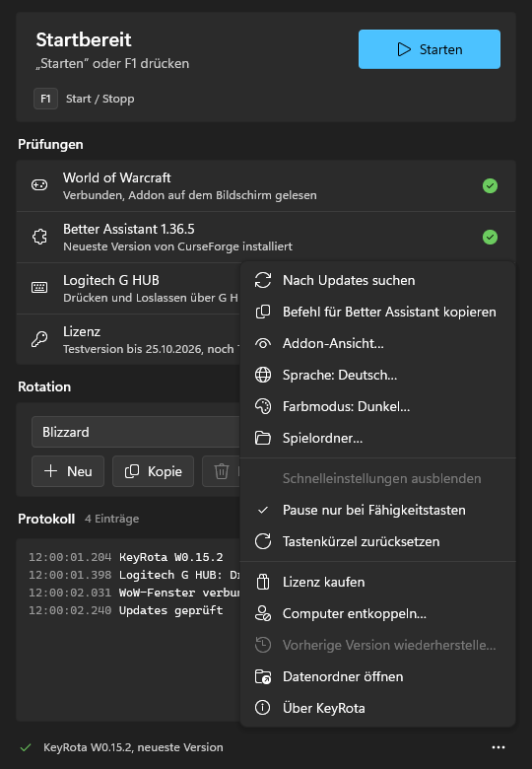Open Addon-Ansicht… menu entry
Screen dimensions: 532x769
tap(377, 344)
